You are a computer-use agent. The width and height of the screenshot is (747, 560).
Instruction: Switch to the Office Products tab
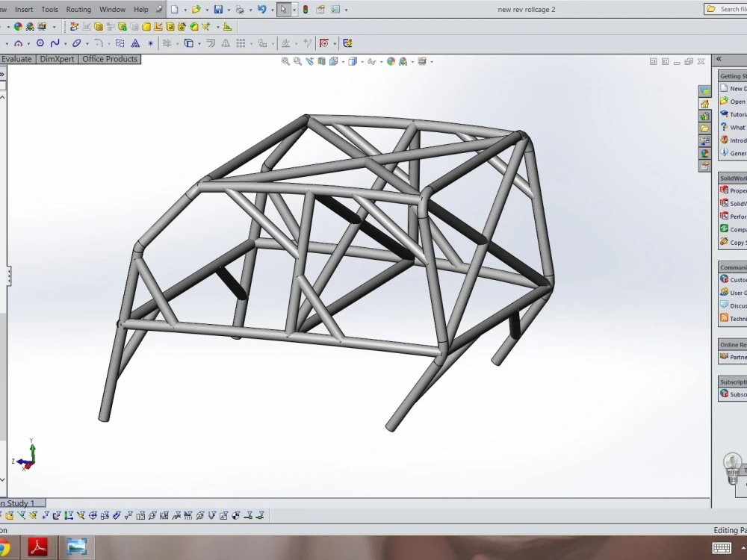pyautogui.click(x=110, y=59)
